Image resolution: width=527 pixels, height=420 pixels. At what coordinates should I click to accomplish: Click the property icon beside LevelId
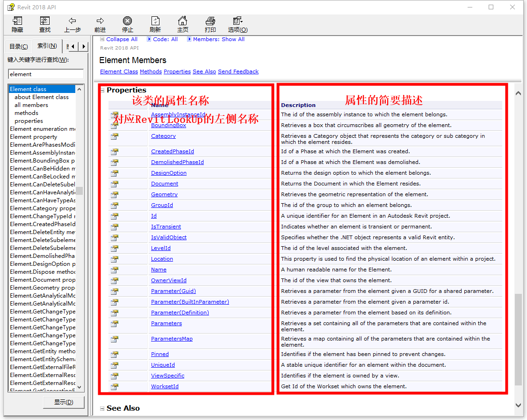coord(115,249)
